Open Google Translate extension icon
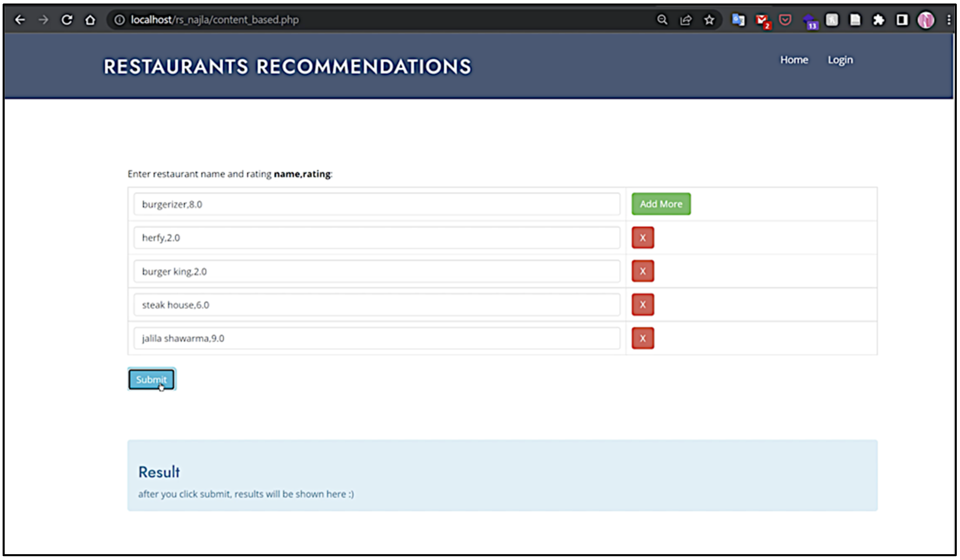This screenshot has width=960, height=560. pos(738,20)
